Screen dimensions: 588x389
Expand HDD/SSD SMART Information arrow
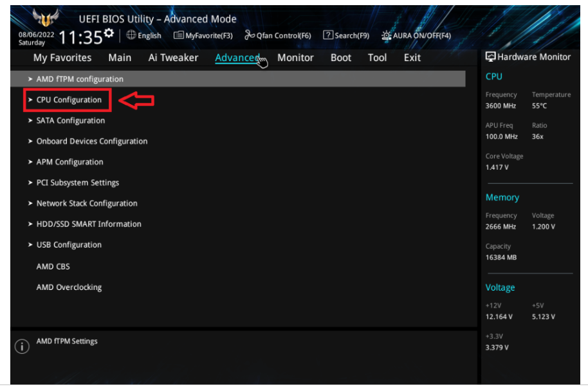[x=30, y=224]
